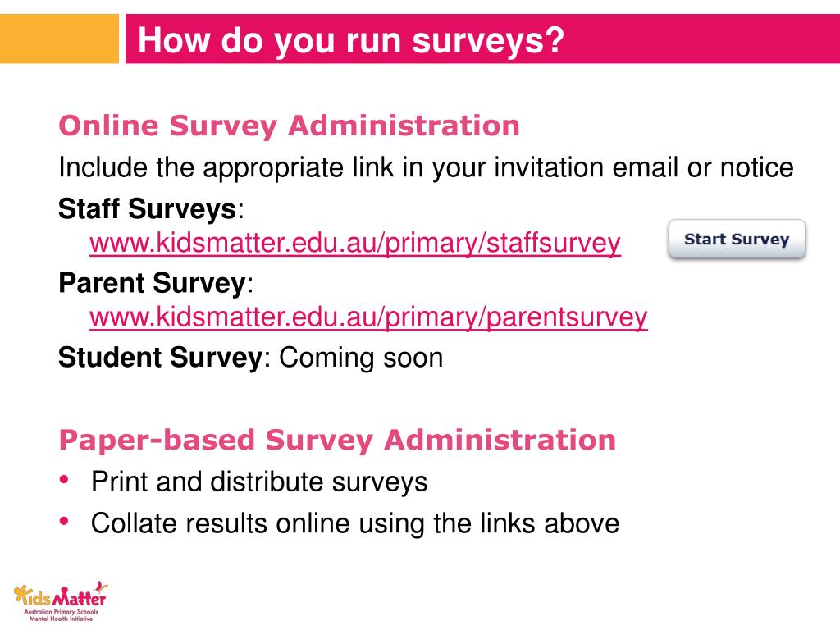Select the Online Survey Administration heading
The image size is (840, 630).
(290, 126)
